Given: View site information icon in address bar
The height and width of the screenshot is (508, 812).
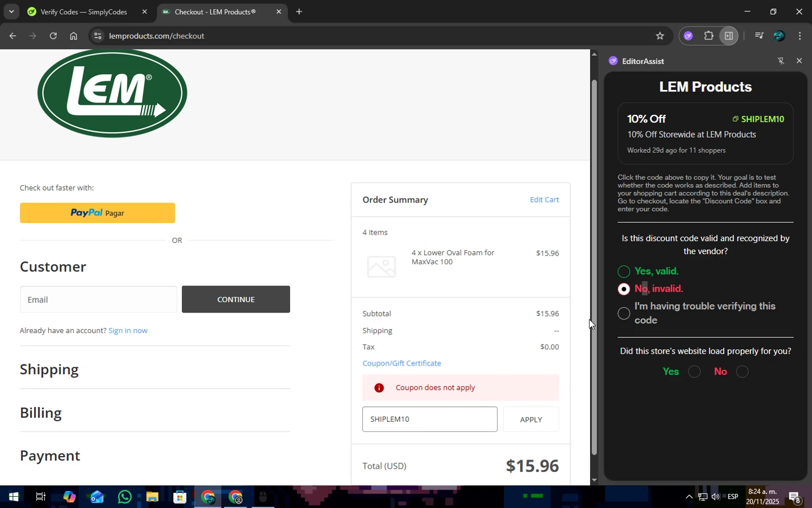Looking at the screenshot, I should (x=97, y=36).
